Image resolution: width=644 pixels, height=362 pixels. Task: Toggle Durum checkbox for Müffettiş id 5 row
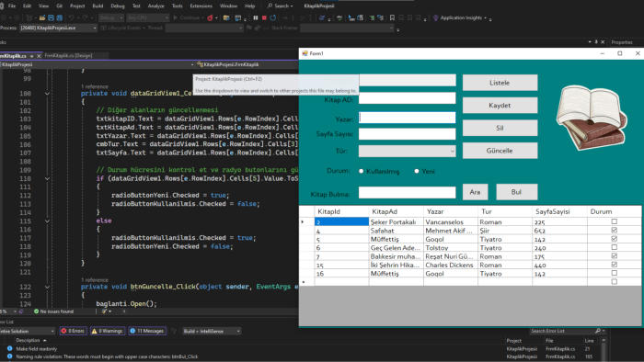614,239
